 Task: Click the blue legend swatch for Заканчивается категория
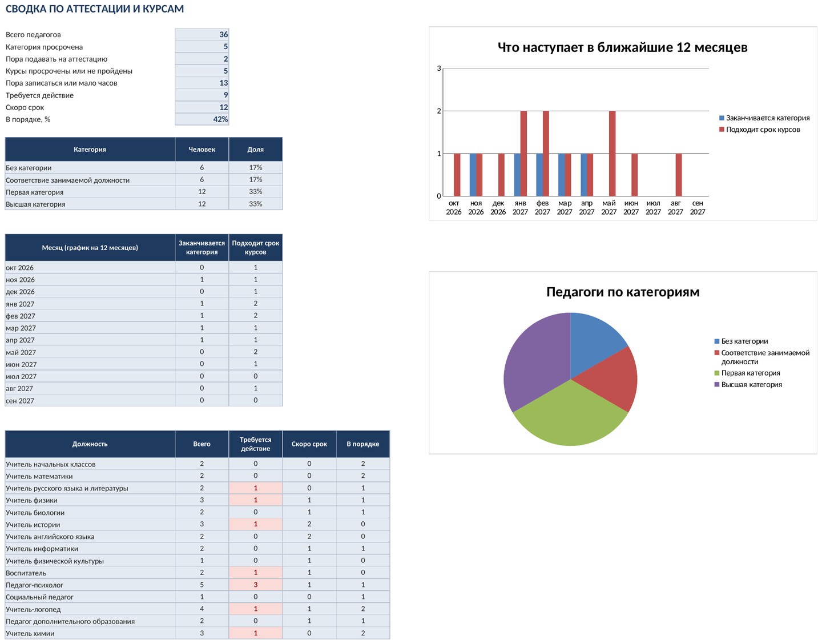(722, 118)
